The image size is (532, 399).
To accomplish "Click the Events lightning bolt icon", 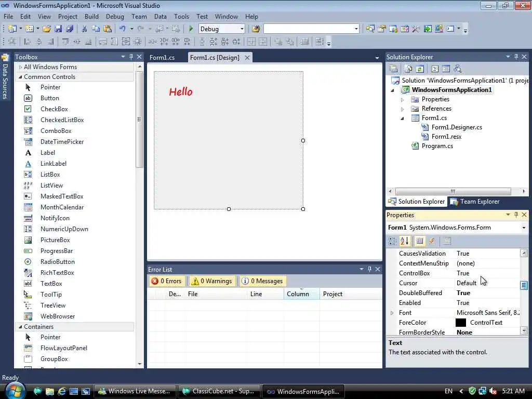I will (x=432, y=241).
